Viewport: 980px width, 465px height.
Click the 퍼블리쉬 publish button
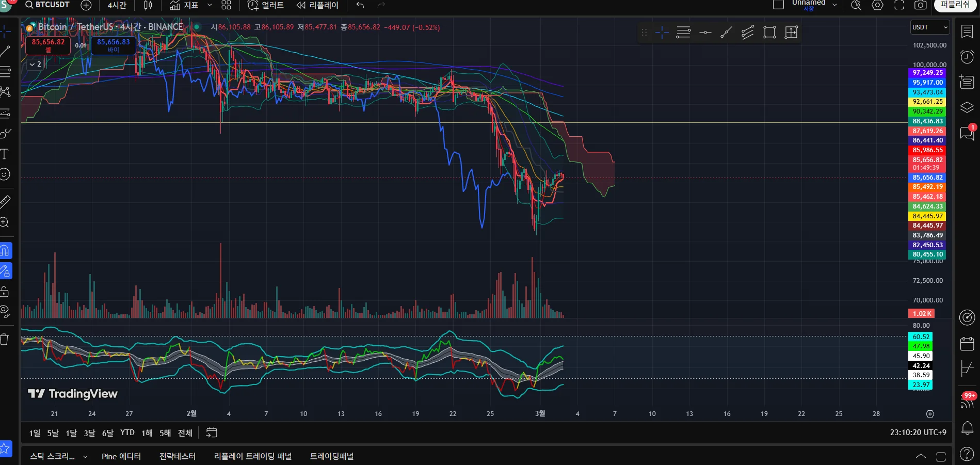coord(955,5)
